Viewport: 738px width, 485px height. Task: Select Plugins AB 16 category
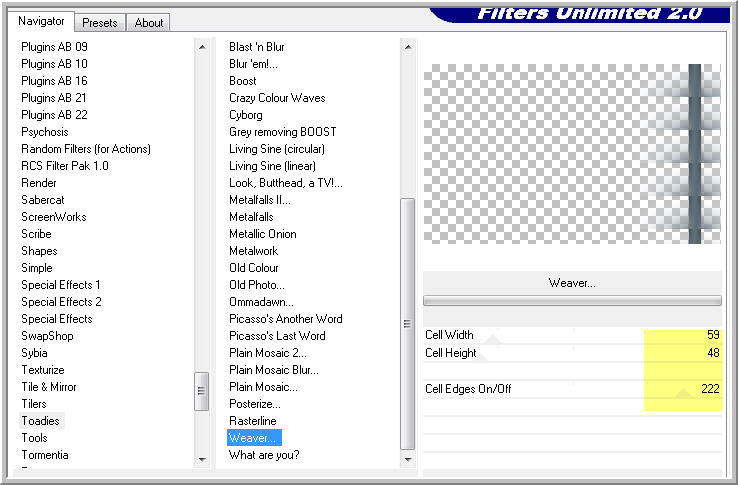[55, 81]
